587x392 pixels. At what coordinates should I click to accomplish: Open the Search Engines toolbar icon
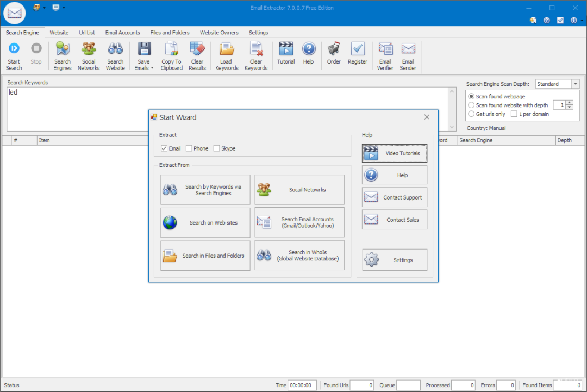click(x=63, y=49)
